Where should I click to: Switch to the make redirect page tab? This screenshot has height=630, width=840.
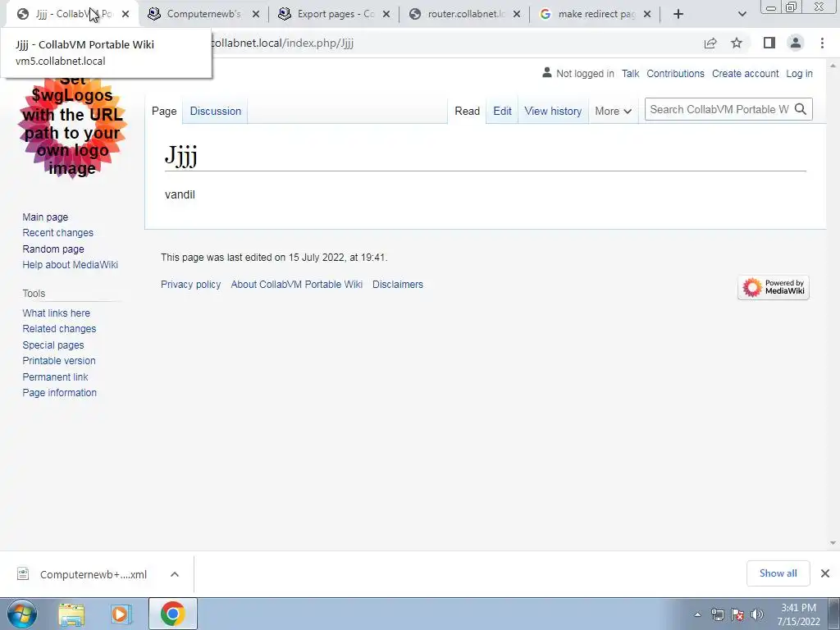click(596, 14)
